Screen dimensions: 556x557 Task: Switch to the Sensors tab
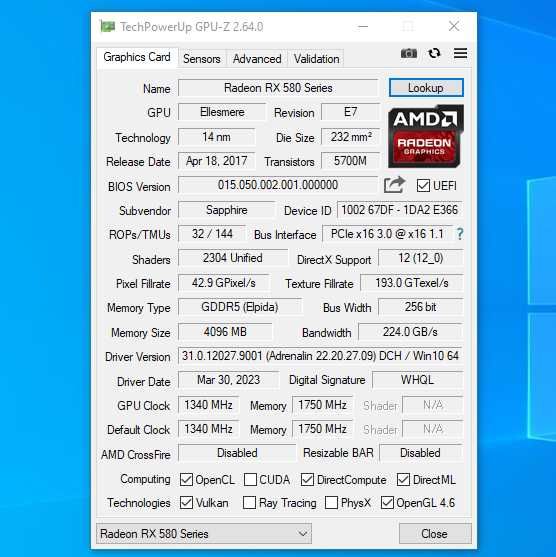[x=202, y=59]
